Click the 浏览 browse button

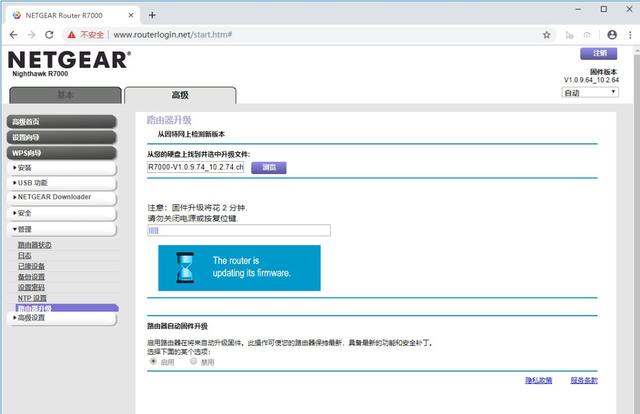point(269,167)
